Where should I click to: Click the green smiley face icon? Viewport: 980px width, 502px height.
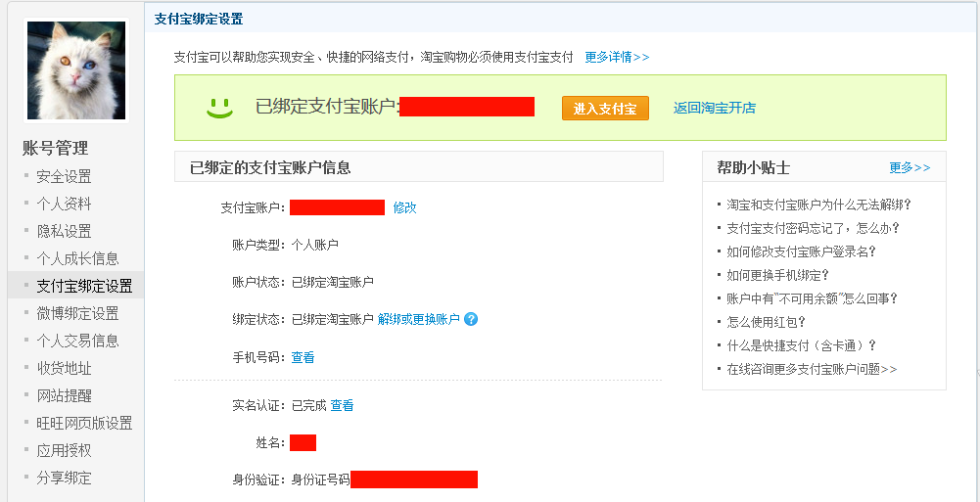[x=220, y=108]
